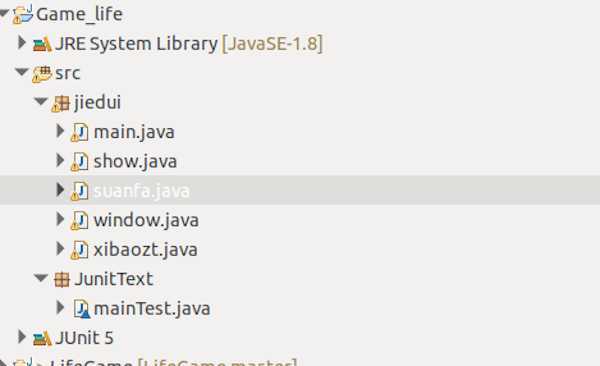Click the src source folder icon
The image size is (600, 366).
[x=42, y=74]
